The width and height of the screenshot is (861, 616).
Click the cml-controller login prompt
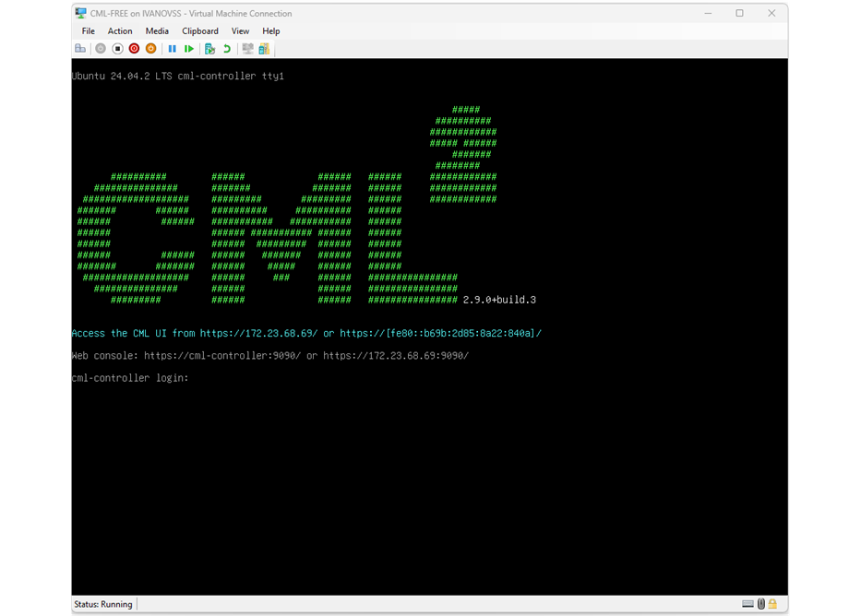tap(130, 378)
